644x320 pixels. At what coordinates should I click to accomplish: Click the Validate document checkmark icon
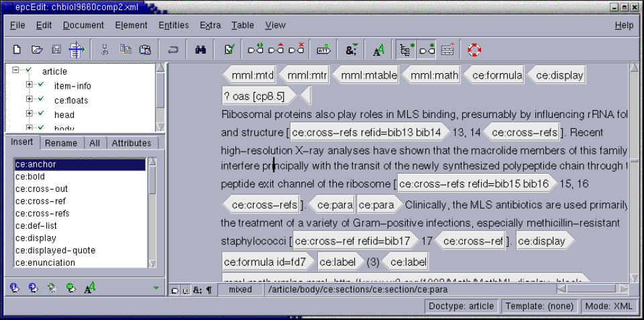pyautogui.click(x=229, y=50)
